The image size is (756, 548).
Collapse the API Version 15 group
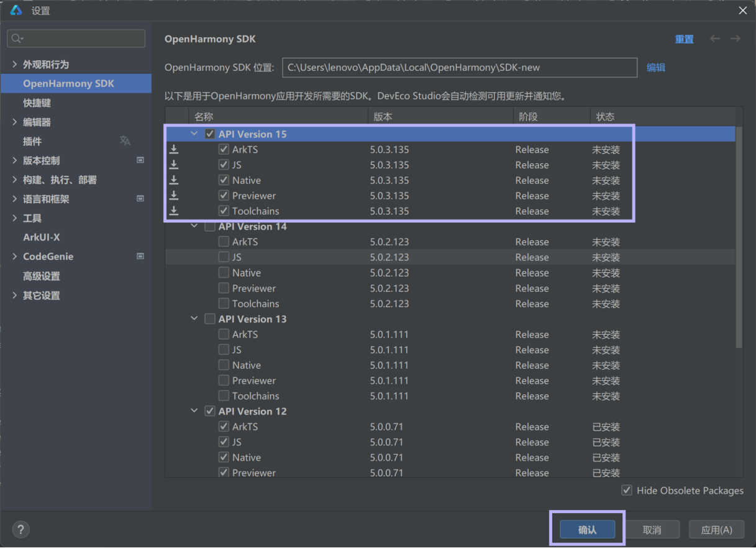click(194, 134)
